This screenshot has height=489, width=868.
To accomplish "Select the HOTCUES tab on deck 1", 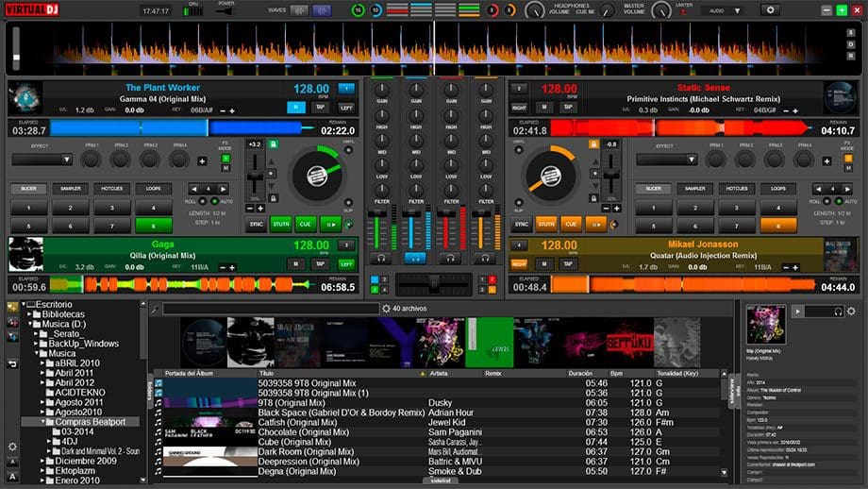I will (x=112, y=189).
